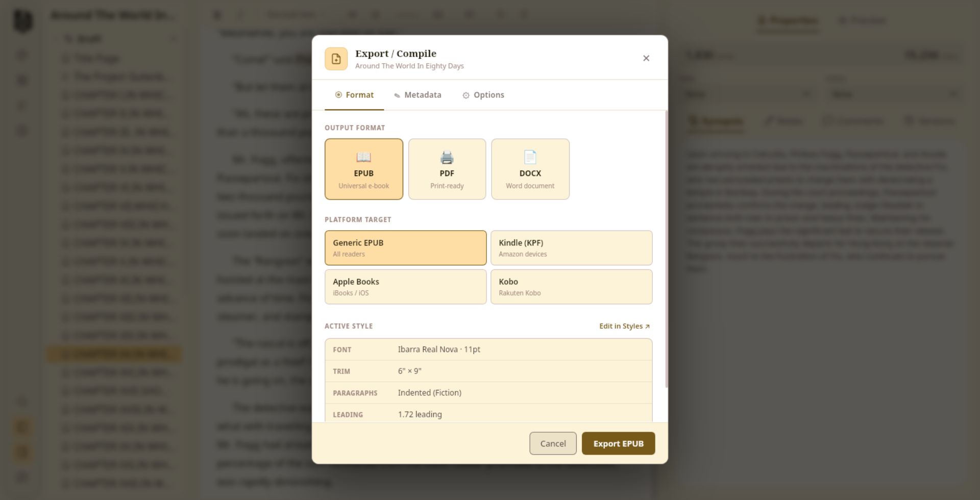Select DOCX Word document format
Viewport: 980px width, 500px height.
530,169
